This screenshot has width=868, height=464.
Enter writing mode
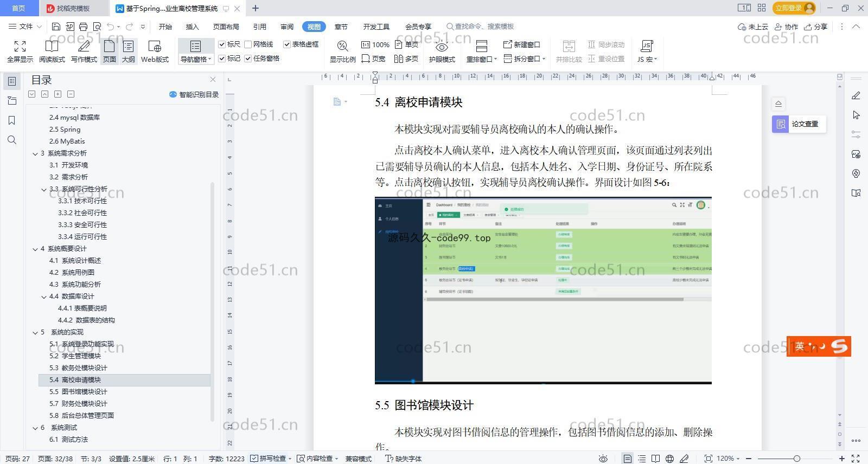click(84, 51)
